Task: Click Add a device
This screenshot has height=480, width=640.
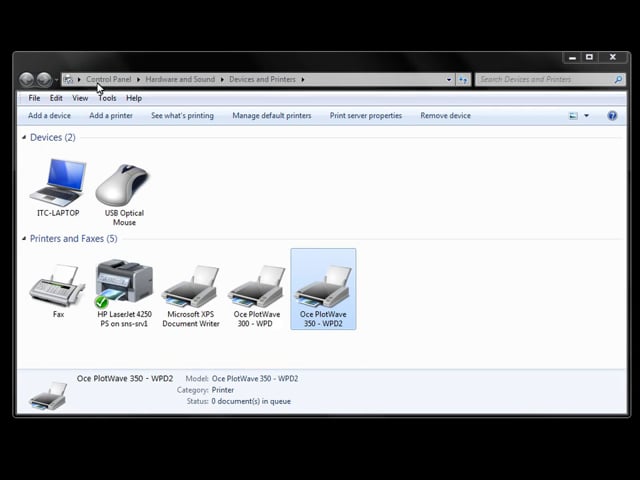Action: (49, 116)
